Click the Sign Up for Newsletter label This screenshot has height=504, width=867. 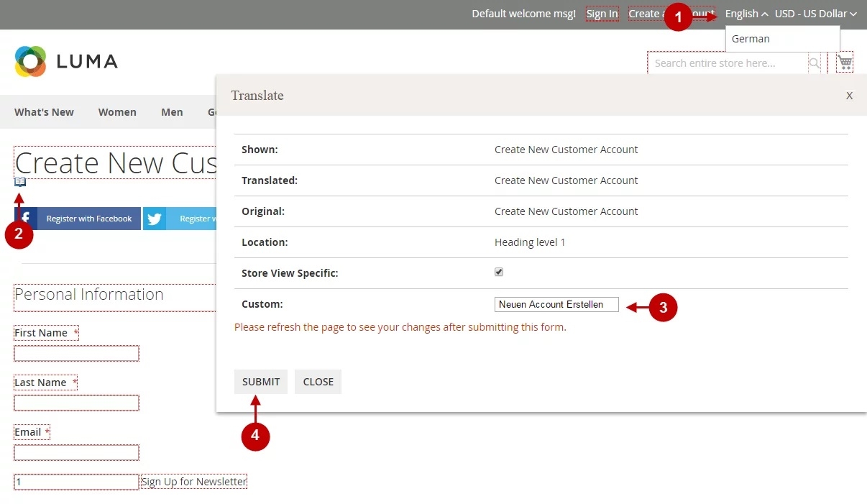pyautogui.click(x=194, y=482)
